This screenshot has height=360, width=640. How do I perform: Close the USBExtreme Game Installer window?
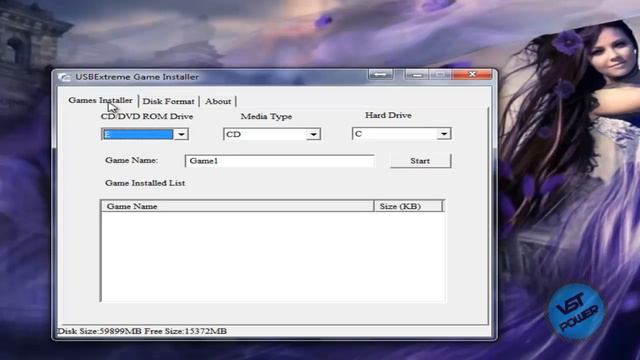click(472, 74)
